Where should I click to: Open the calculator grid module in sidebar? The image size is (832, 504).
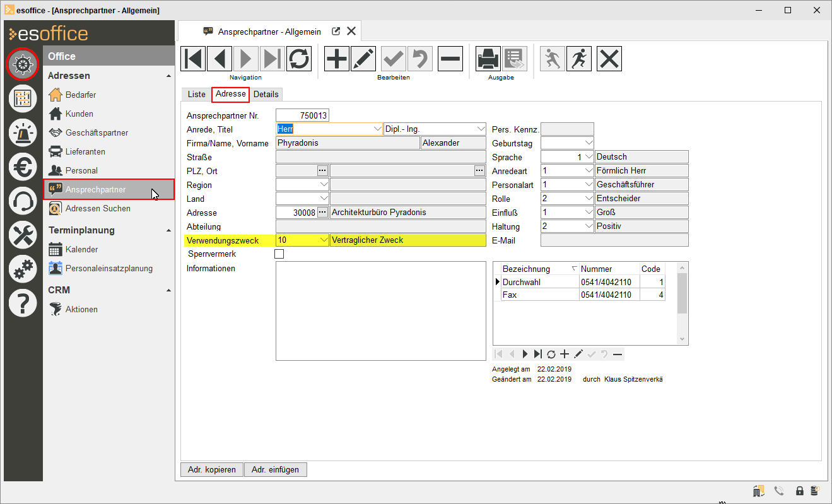(x=23, y=98)
